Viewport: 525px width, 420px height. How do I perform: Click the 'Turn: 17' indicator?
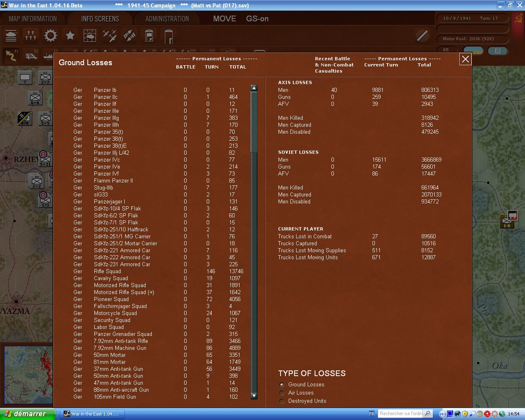(489, 18)
